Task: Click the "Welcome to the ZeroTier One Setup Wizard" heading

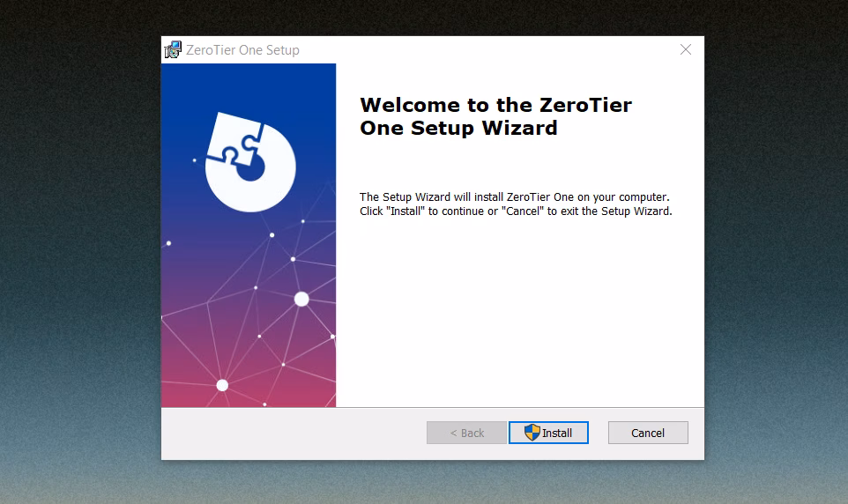Action: (x=495, y=116)
